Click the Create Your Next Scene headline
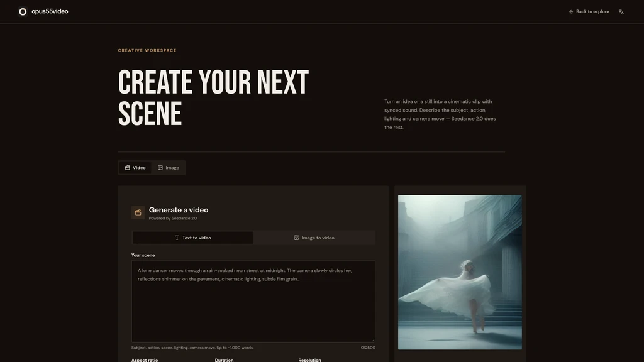The width and height of the screenshot is (644, 362). click(x=214, y=98)
